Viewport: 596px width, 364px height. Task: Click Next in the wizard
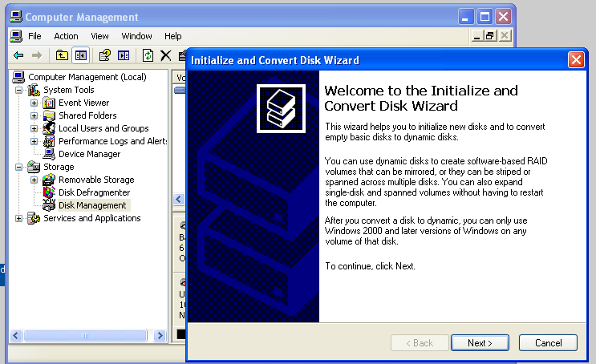pyautogui.click(x=480, y=343)
